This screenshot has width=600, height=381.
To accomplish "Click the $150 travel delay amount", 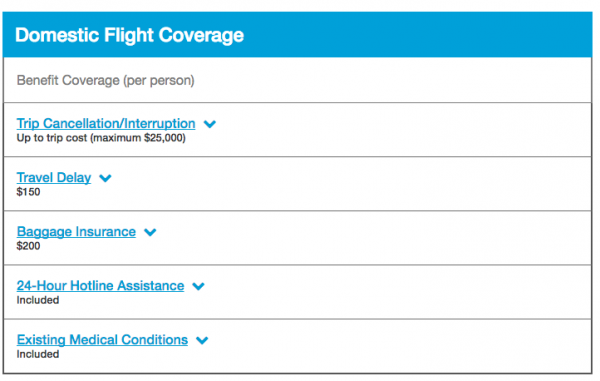I will tap(28, 192).
